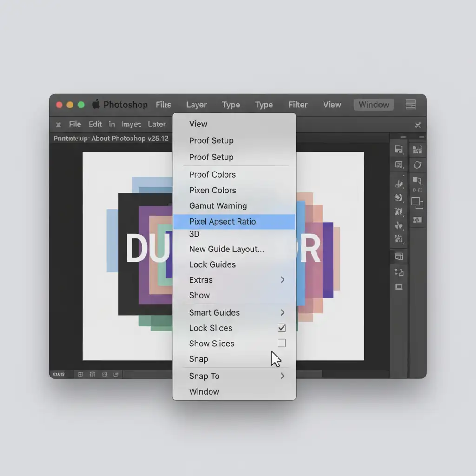The image size is (476, 476).
Task: Open the Apple logo menu
Action: pos(96,105)
